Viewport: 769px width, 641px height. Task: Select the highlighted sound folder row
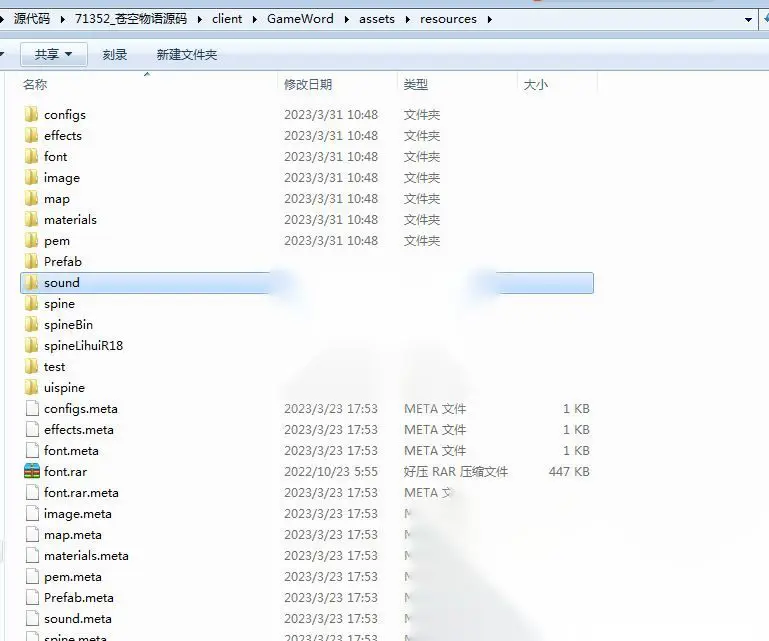pyautogui.click(x=307, y=283)
